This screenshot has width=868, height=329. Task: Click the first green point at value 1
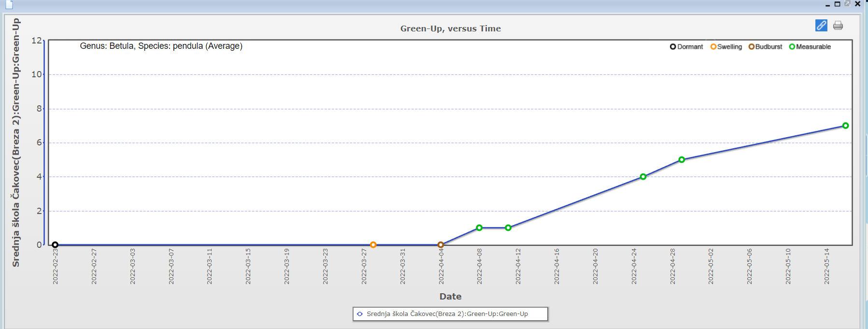tap(479, 228)
